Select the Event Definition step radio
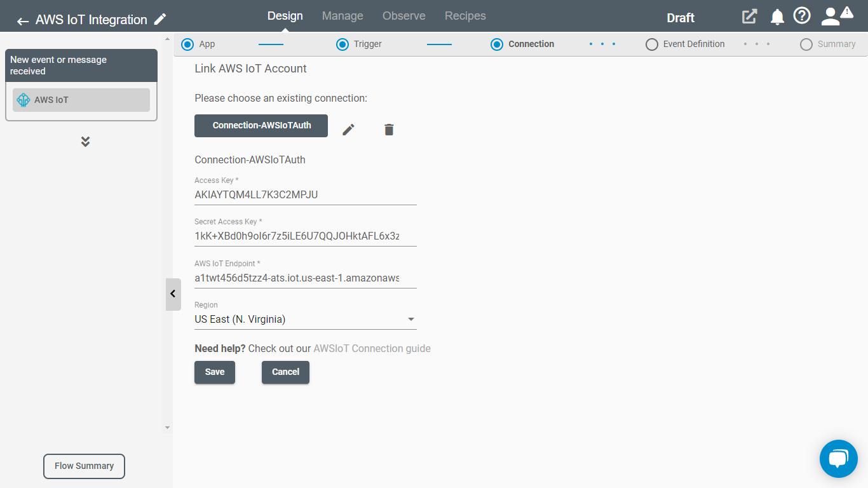The width and height of the screenshot is (868, 488). pyautogui.click(x=651, y=44)
